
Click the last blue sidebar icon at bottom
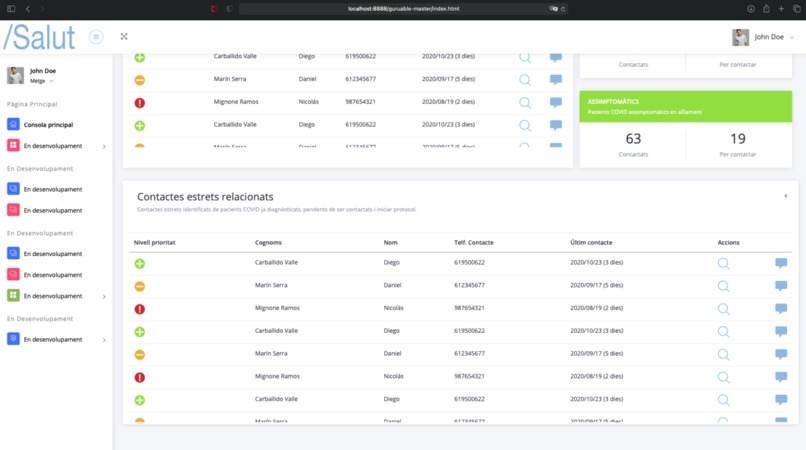(13, 338)
